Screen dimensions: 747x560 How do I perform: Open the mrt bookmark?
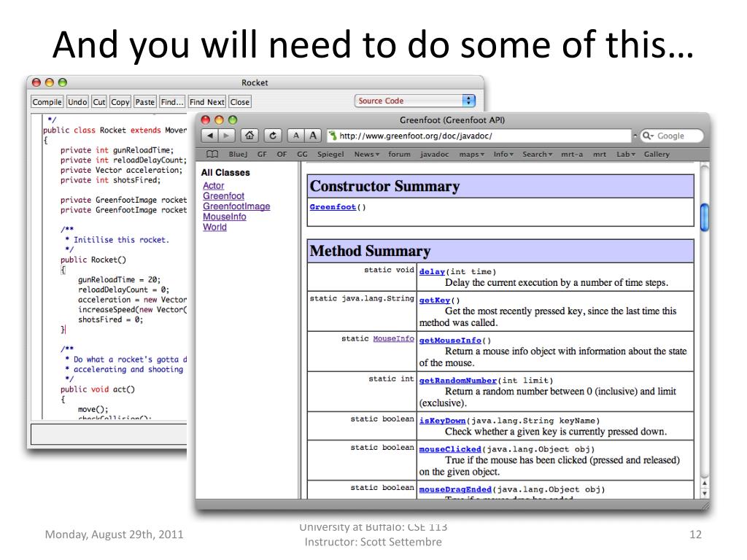600,155
